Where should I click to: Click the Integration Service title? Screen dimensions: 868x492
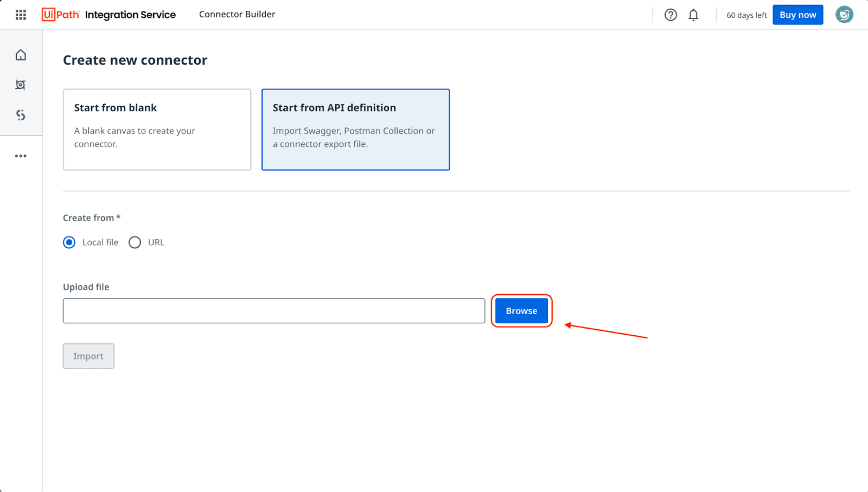130,15
